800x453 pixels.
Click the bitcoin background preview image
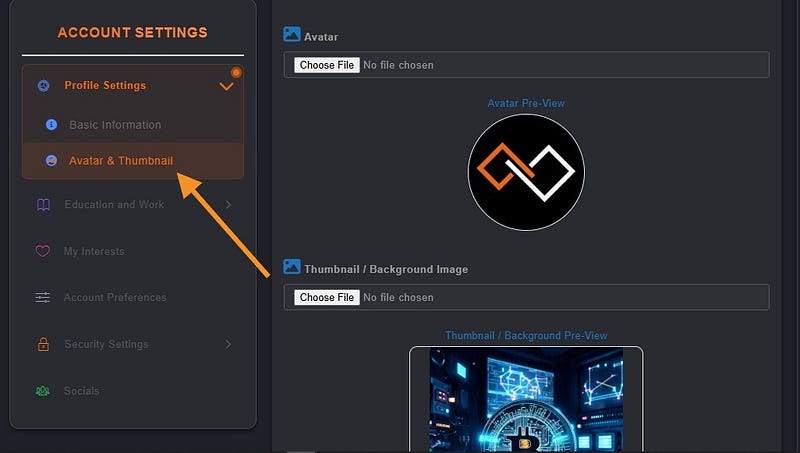point(526,400)
